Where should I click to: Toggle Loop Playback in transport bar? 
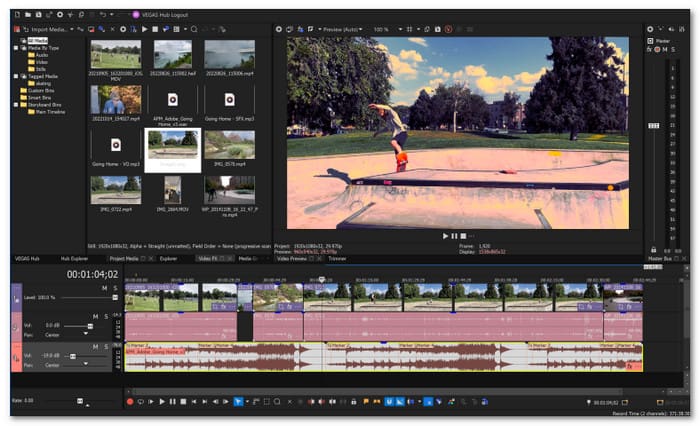(x=141, y=402)
